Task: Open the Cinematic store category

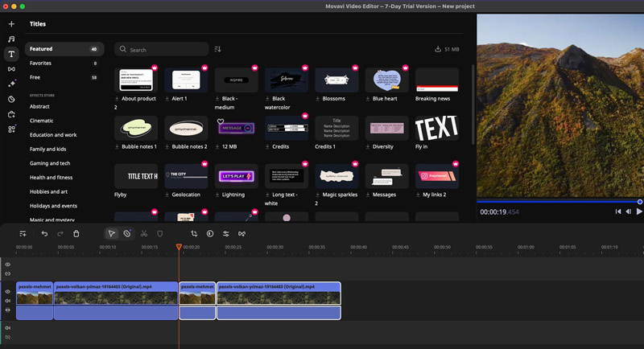Action: (x=42, y=121)
